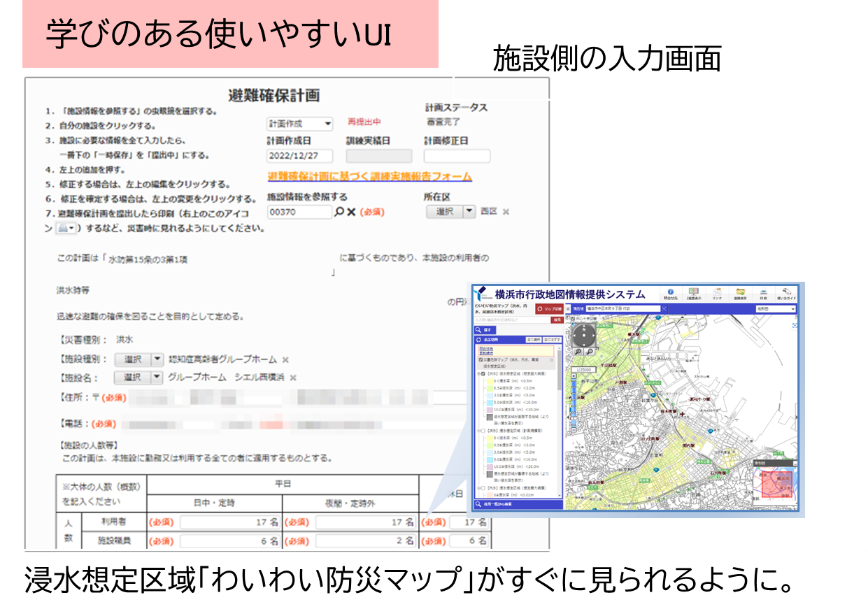
Task: Click the 1/25000 scale field
Action: [584, 370]
